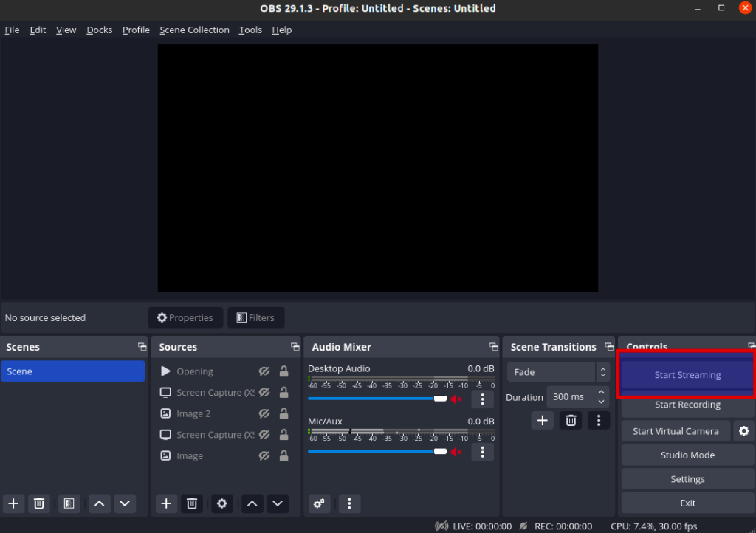Open virtual camera settings gear
Screen dimensions: 756x533
coord(744,431)
